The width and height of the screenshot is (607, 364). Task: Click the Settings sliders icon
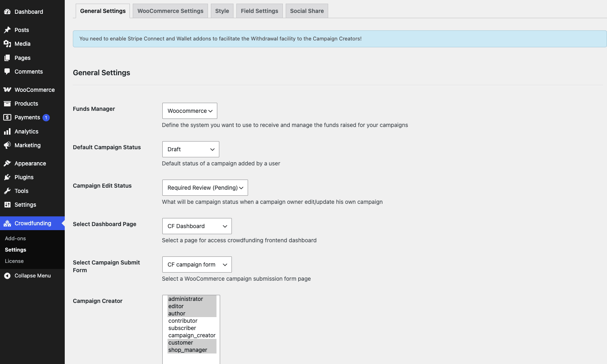[x=7, y=205]
